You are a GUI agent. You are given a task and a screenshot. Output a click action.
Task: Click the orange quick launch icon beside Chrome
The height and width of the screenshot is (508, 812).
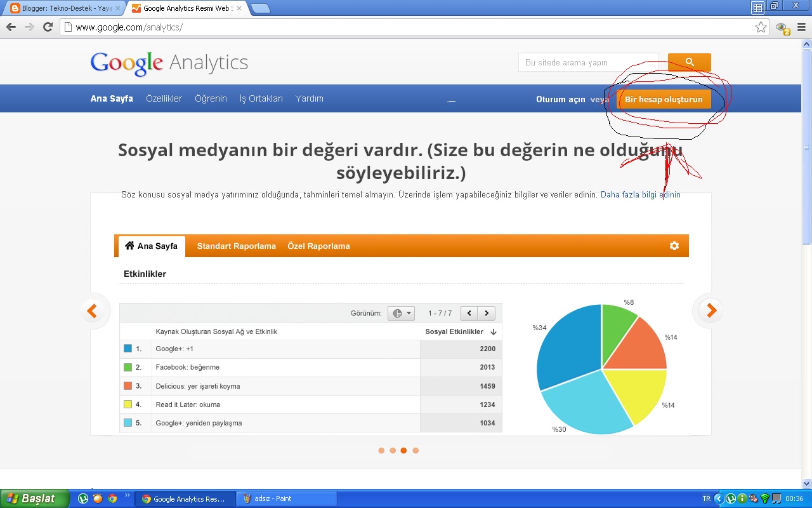[97, 498]
